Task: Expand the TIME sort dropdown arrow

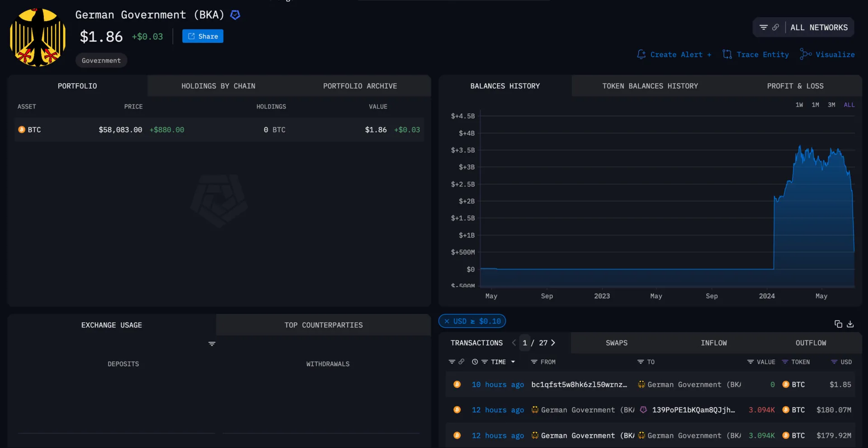Action: tap(513, 362)
